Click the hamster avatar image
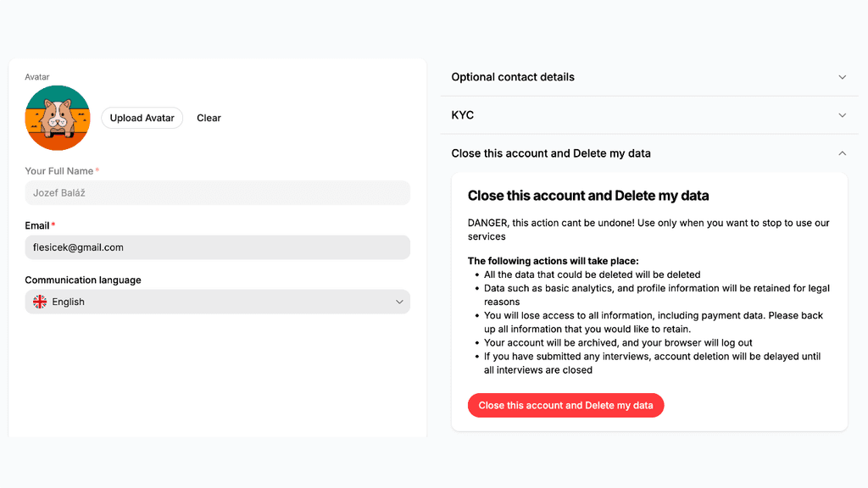 [58, 118]
